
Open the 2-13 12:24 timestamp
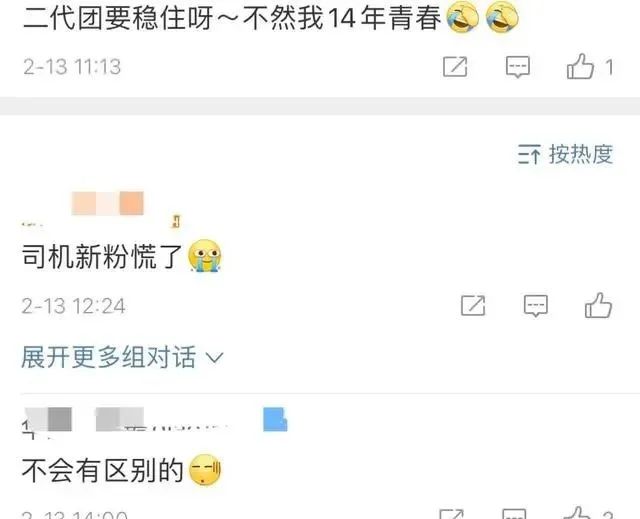73,306
